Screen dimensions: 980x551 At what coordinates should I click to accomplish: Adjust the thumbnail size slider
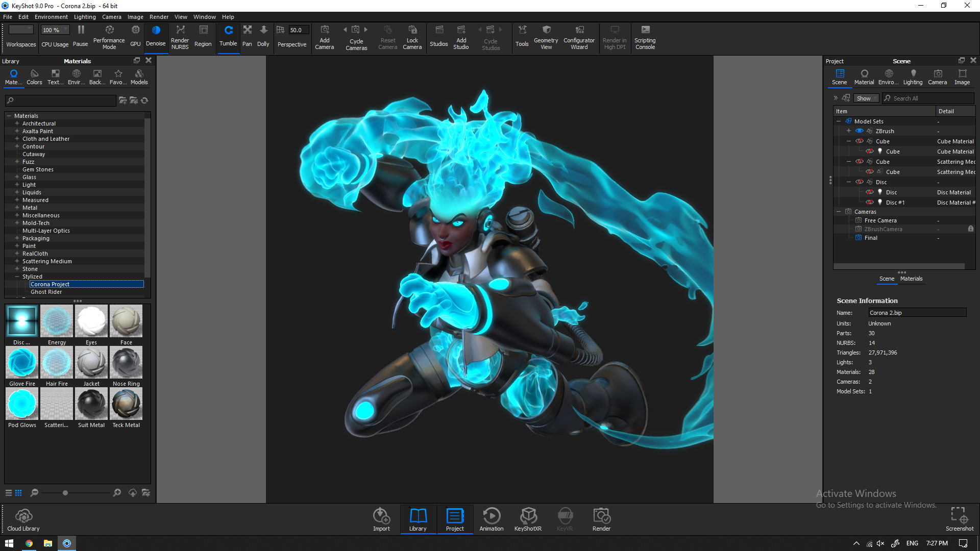point(65,493)
